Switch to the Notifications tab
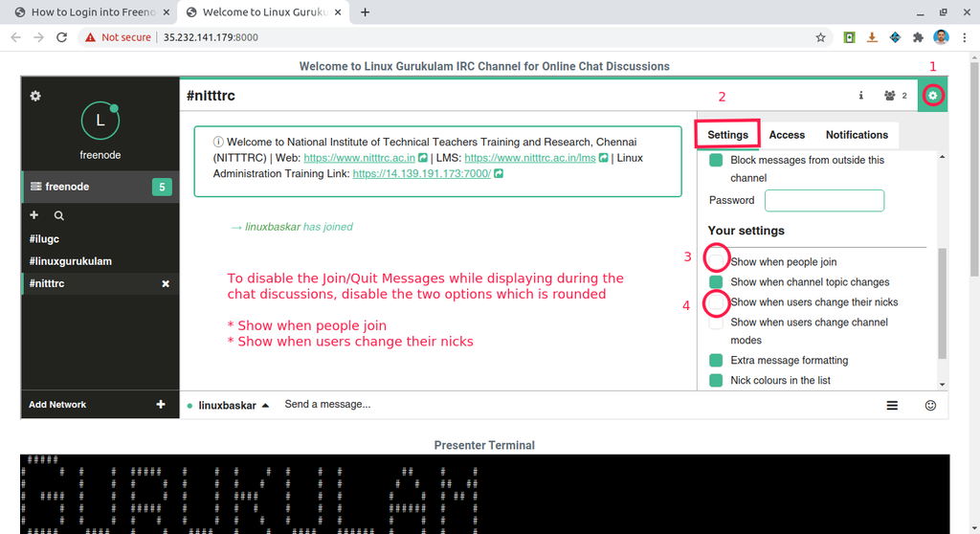Viewport: 980px width, 534px height. tap(857, 135)
